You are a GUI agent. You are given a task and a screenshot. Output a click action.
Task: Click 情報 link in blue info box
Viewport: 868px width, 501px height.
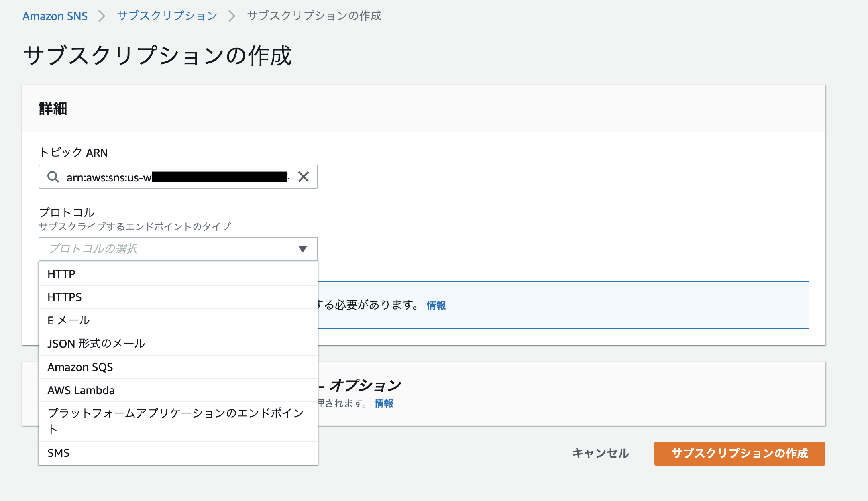[436, 305]
